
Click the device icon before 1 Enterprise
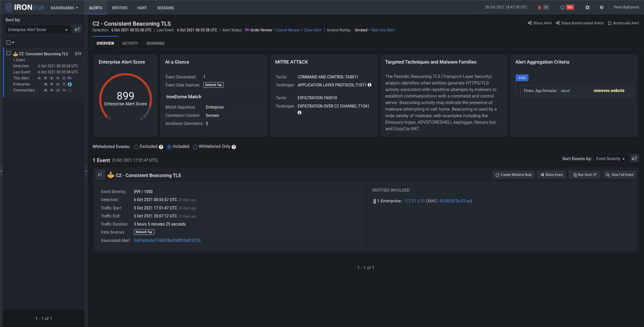374,201
